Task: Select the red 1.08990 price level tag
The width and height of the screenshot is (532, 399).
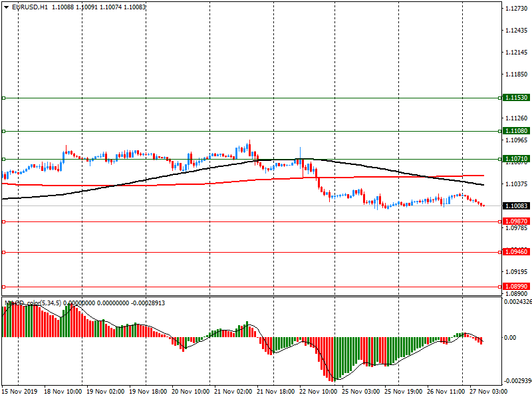Action: (516, 286)
